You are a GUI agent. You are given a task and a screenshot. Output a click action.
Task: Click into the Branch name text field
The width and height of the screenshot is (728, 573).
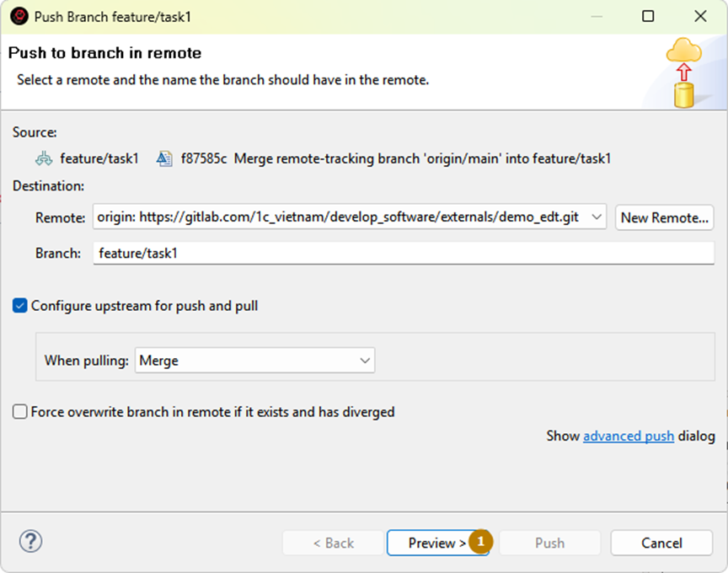pos(403,252)
